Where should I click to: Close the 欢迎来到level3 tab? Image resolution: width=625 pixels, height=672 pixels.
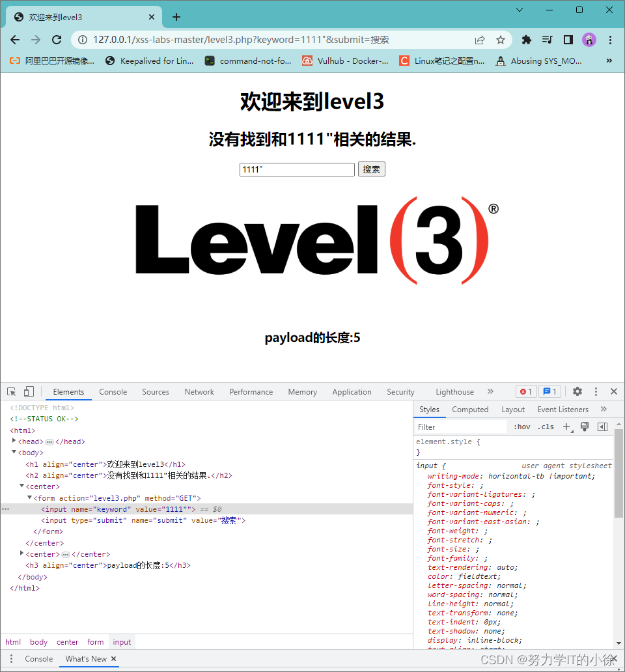click(x=152, y=17)
